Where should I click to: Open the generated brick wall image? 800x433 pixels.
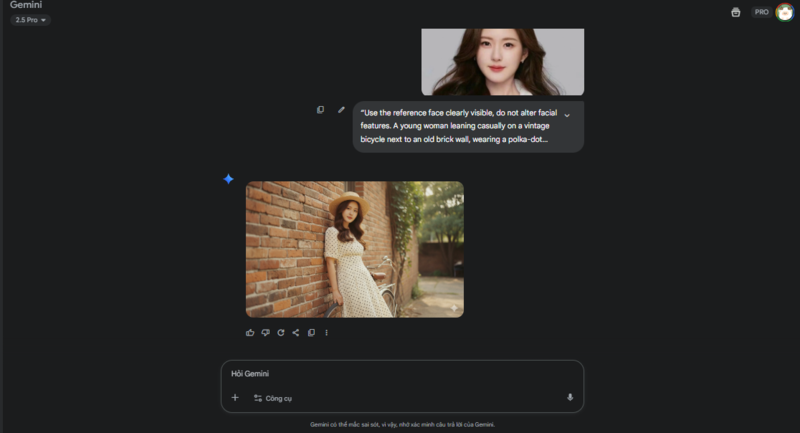pos(354,249)
